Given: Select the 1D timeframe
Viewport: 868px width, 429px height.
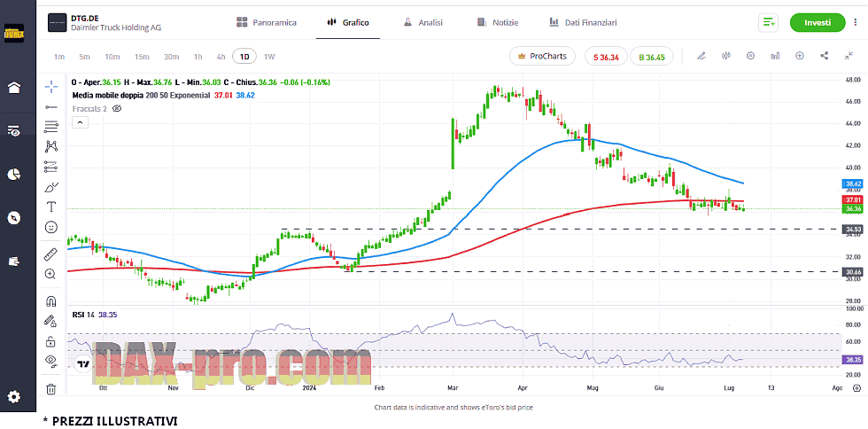Looking at the screenshot, I should (x=244, y=57).
